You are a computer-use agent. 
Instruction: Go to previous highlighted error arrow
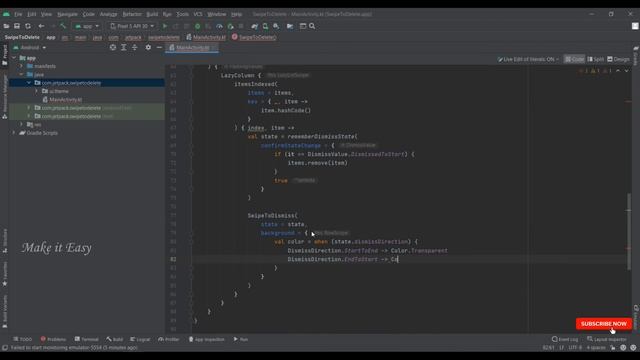click(x=618, y=71)
